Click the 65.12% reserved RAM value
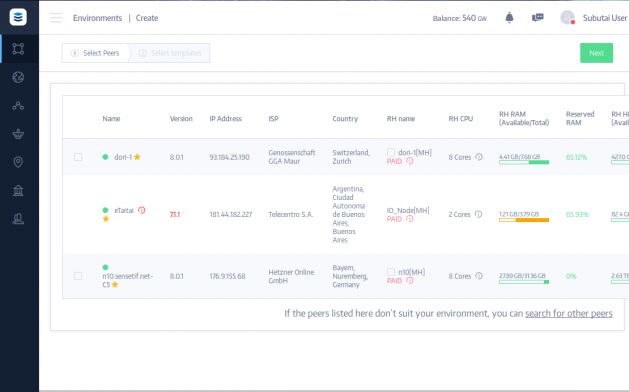 pyautogui.click(x=576, y=157)
